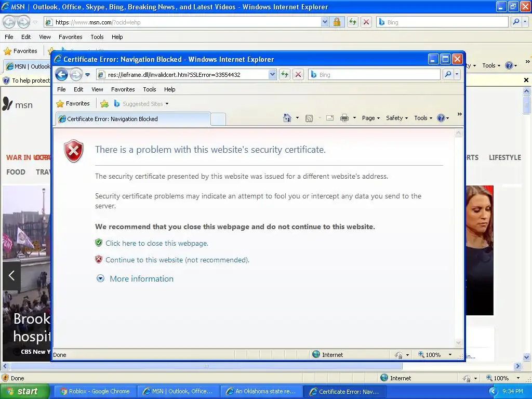Expand command bar overflow chevron in Certificate window
The image size is (532, 399).
tap(459, 114)
